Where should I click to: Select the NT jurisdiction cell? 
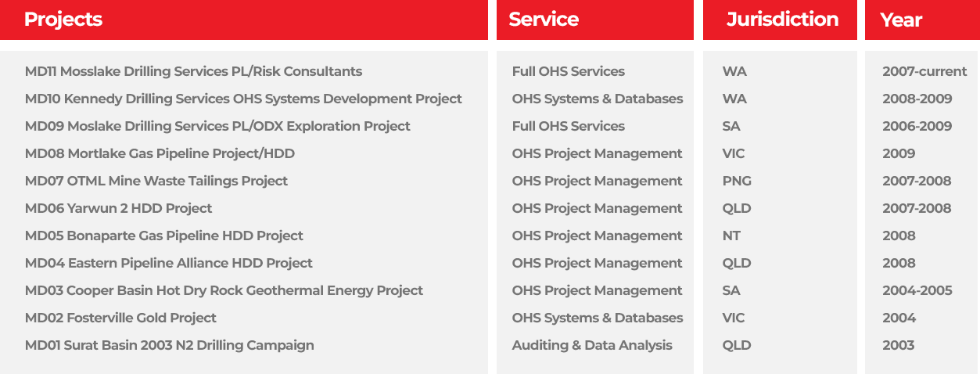click(731, 236)
